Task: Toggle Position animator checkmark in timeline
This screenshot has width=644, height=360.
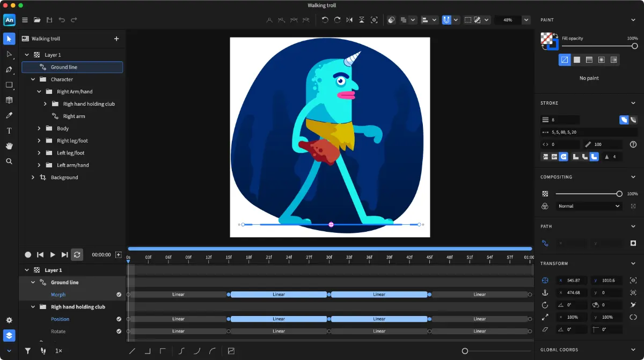Action: click(119, 319)
